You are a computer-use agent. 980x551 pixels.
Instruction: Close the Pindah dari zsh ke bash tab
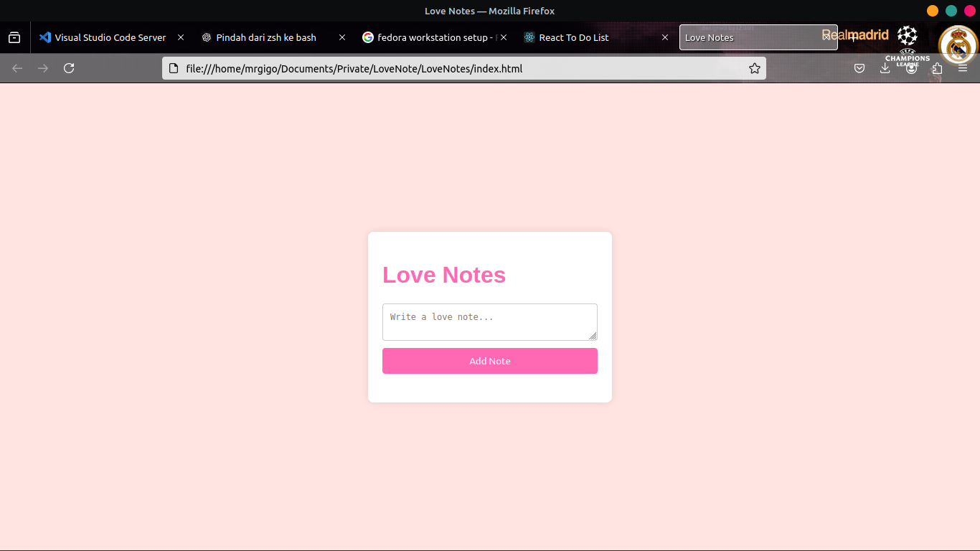click(x=342, y=37)
